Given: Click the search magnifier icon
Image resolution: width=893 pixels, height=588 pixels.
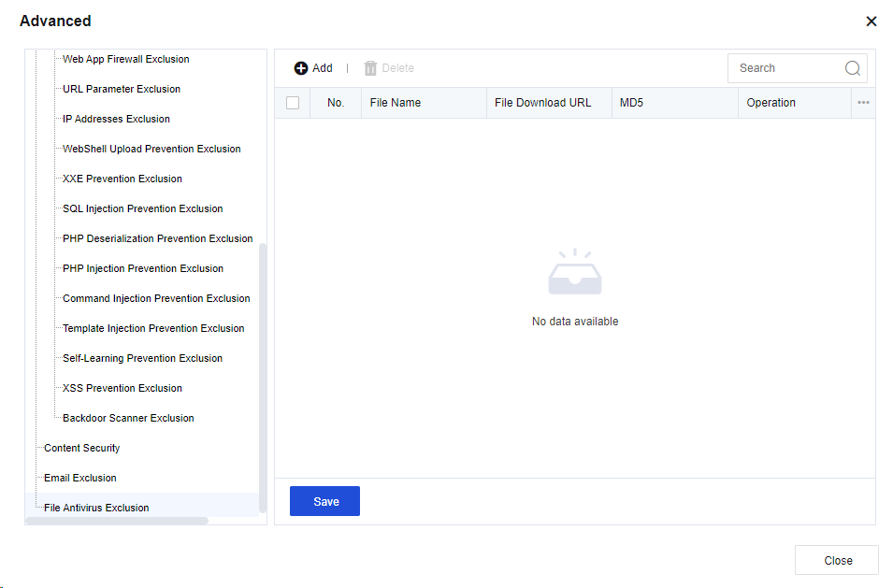Looking at the screenshot, I should click(x=852, y=68).
